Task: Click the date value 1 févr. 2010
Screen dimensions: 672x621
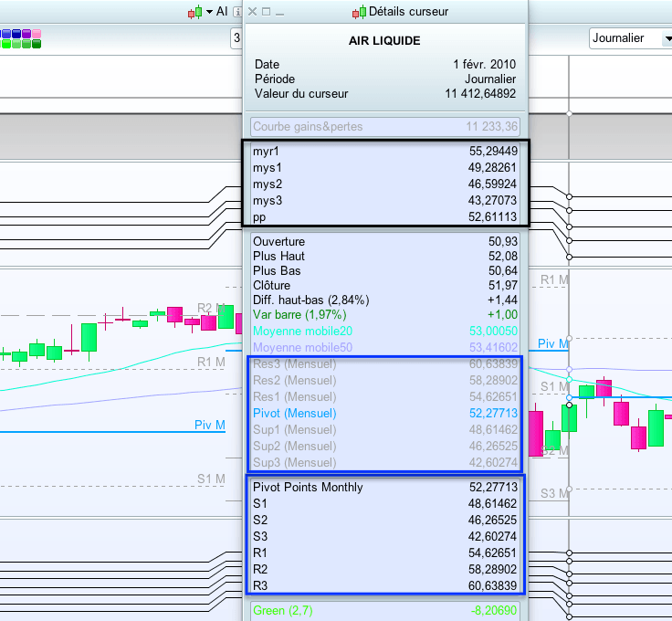Action: [484, 64]
